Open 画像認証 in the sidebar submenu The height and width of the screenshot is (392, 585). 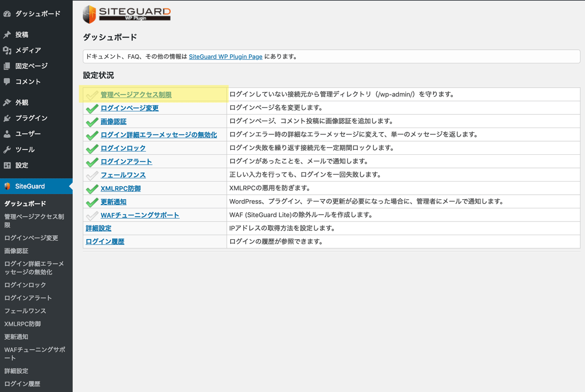[16, 251]
